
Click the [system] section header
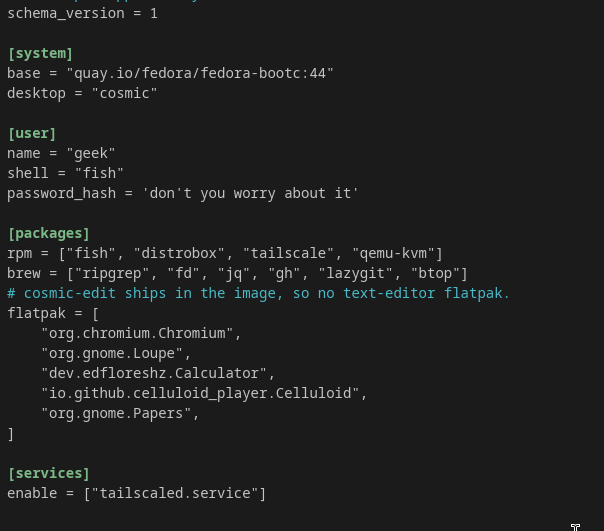tap(40, 53)
